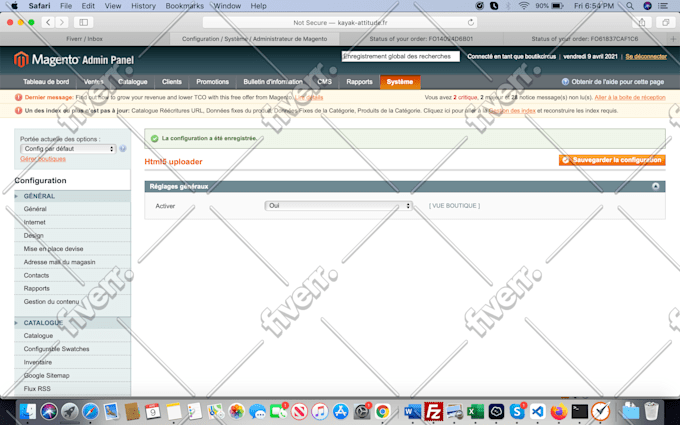
Task: Open Music from the dock
Action: pos(320,411)
